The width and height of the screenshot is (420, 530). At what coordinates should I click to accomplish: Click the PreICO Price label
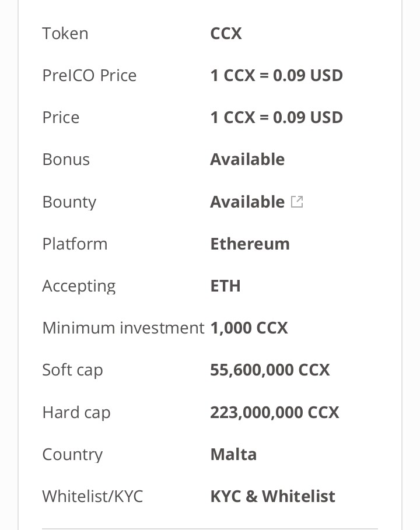89,75
